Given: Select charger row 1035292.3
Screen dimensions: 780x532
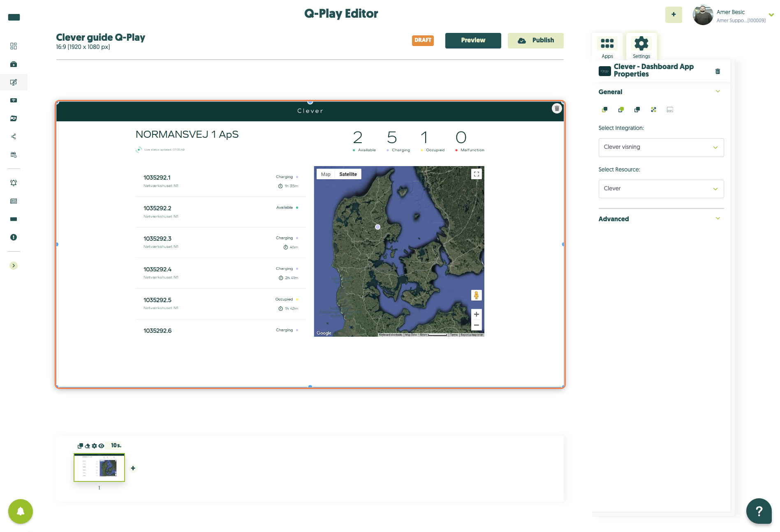Looking at the screenshot, I should pyautogui.click(x=221, y=243).
